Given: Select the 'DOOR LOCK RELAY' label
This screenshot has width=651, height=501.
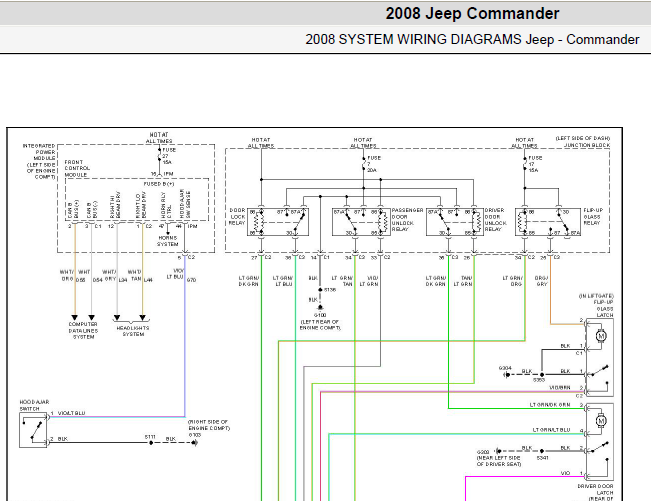Looking at the screenshot, I should click(x=237, y=217).
